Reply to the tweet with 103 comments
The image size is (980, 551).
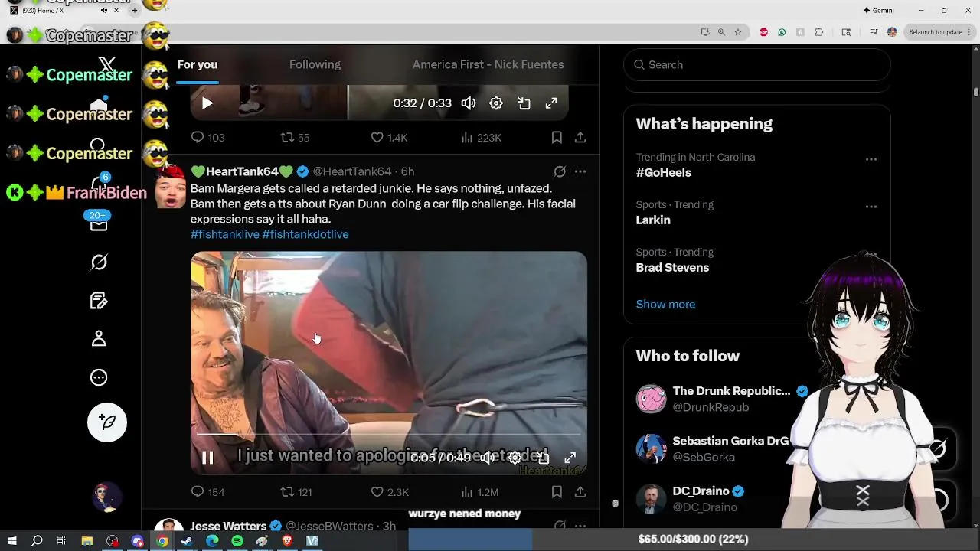207,138
